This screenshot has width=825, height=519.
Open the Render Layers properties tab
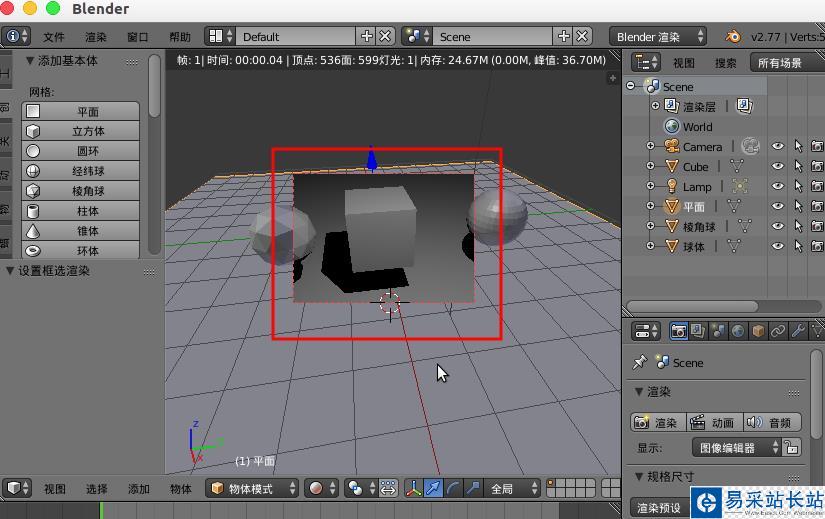pos(698,331)
